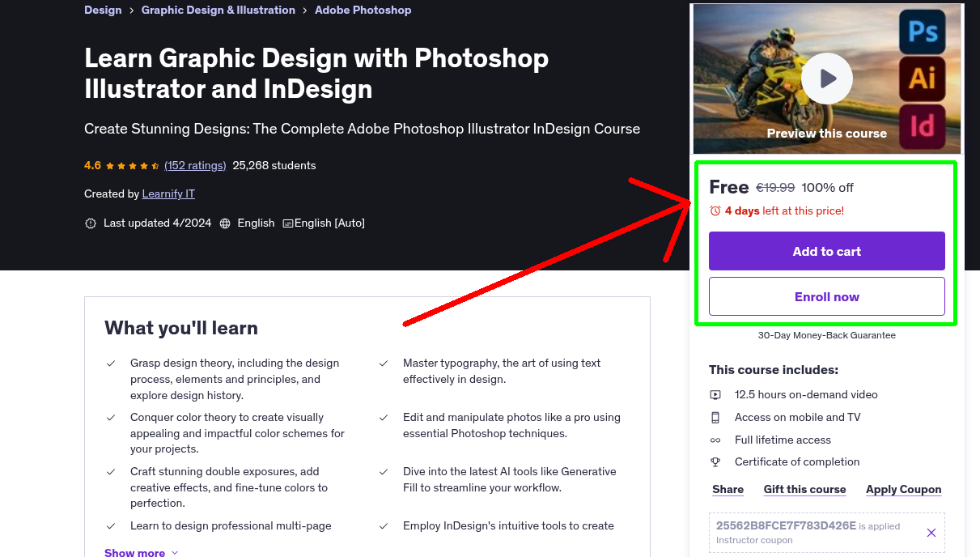Click the Certificate of completion text
Screen dimensions: 980x557
797,462
